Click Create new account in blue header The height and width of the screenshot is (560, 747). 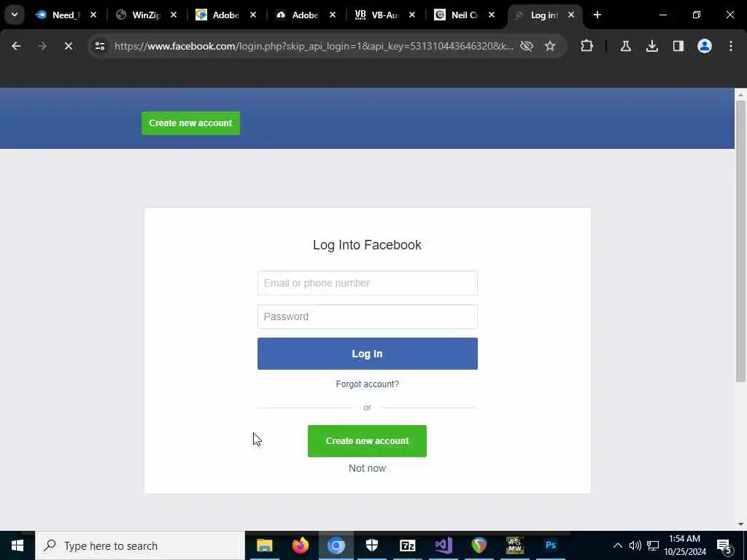click(x=190, y=123)
